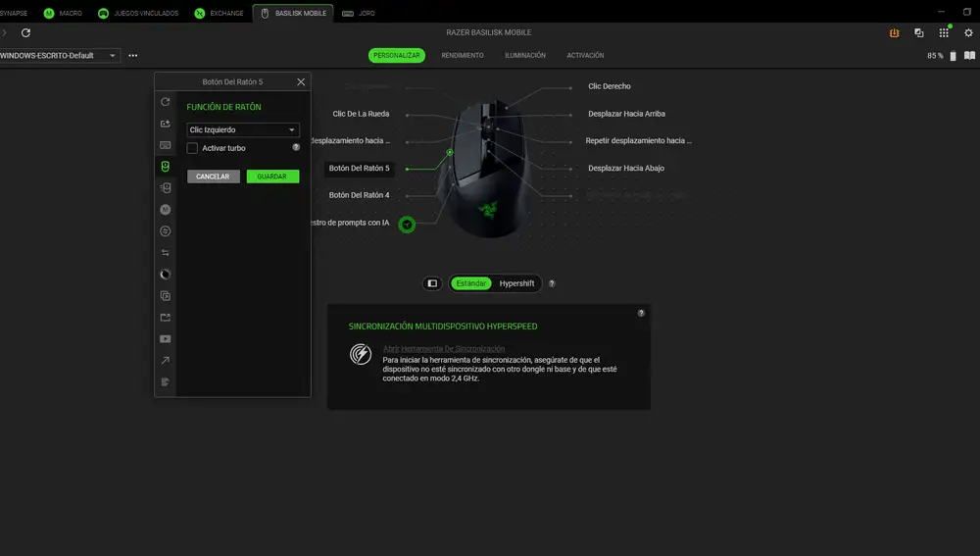Screen dimensions: 980x556
Task: Open the JUEGOS VINCULADOS top tab
Action: coord(139,13)
